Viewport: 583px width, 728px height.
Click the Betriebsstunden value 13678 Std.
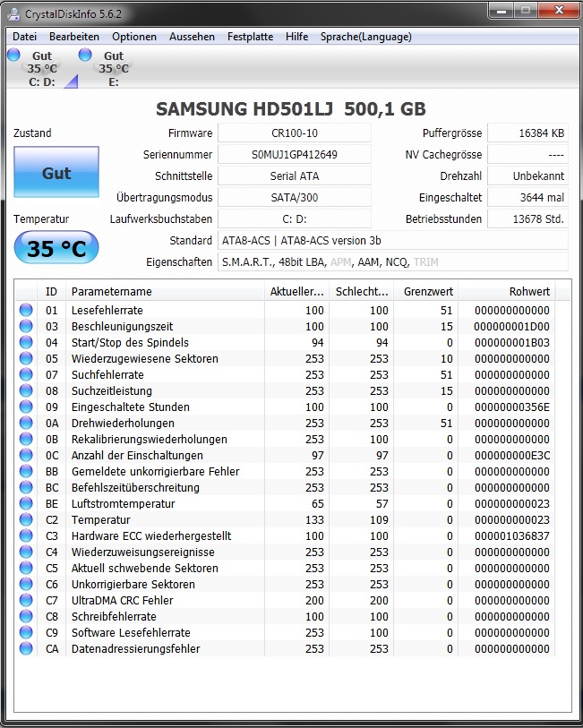527,218
